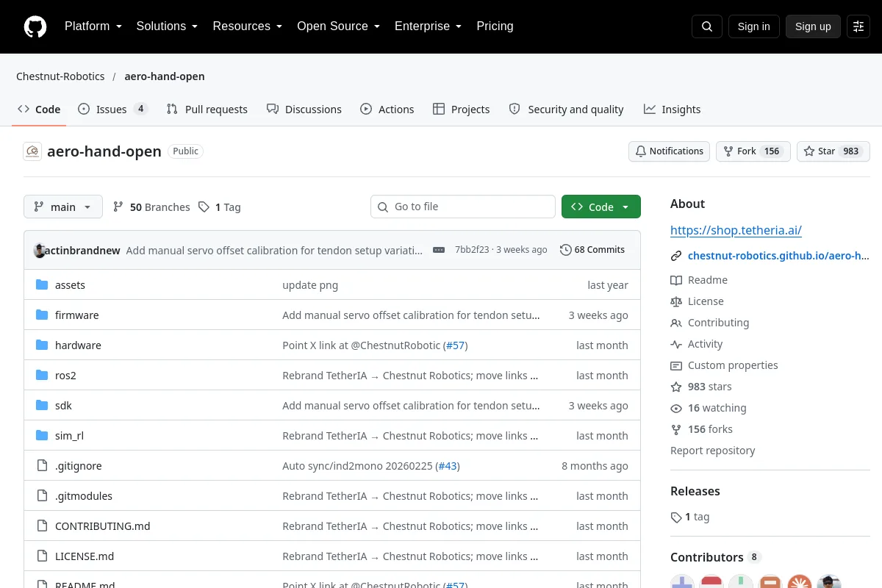Image resolution: width=882 pixels, height=588 pixels.
Task: Switch to the Pull requests tab
Action: tap(207, 110)
